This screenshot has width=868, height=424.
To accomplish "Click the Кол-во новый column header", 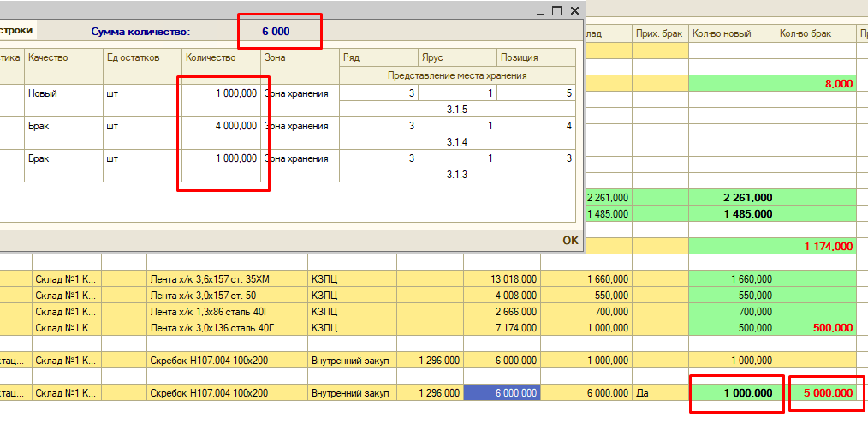I will pyautogui.click(x=733, y=33).
